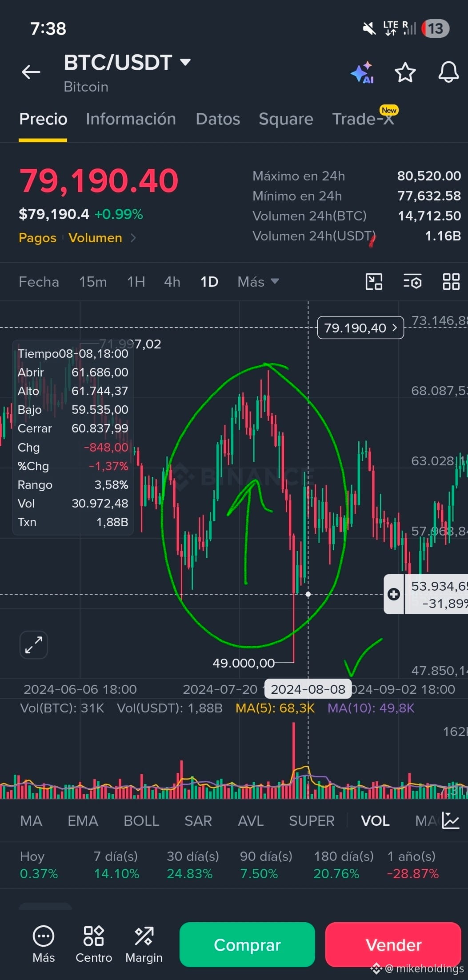Tap the large 79,190.40 price
Image resolution: width=468 pixels, height=980 pixels.
(99, 181)
